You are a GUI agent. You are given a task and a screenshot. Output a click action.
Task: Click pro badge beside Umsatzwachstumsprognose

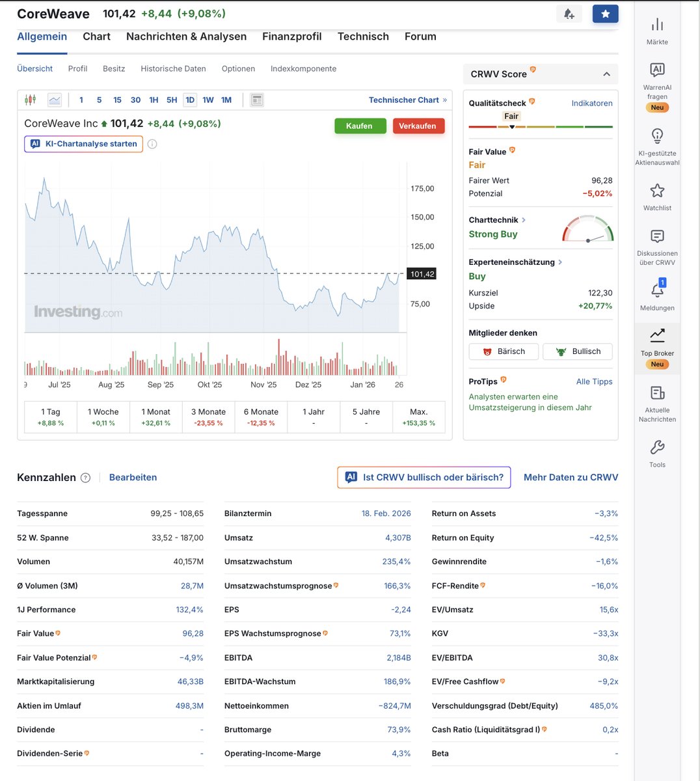coord(336,585)
